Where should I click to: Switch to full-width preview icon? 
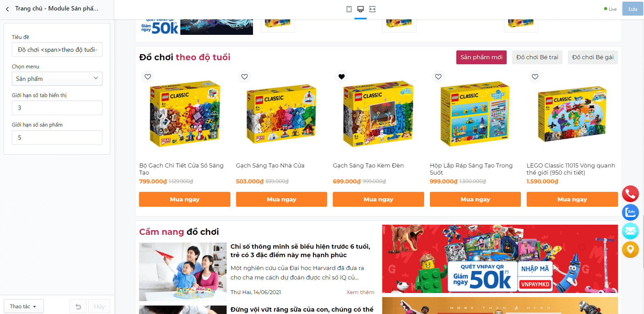click(x=372, y=9)
